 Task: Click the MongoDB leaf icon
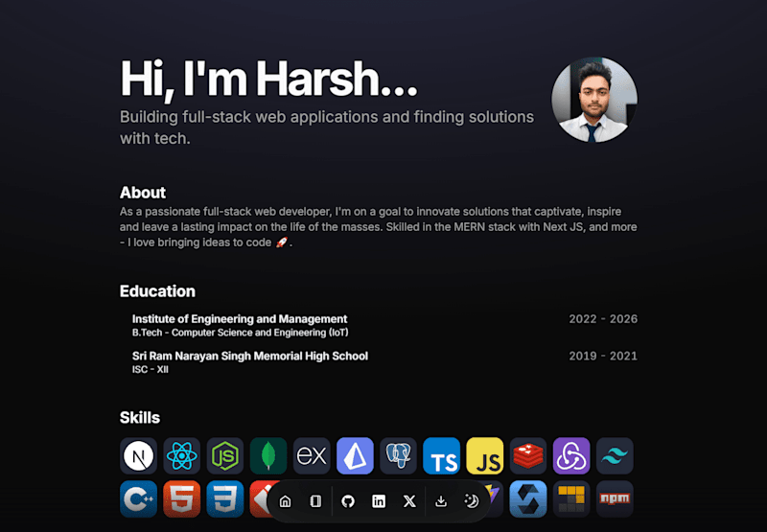click(268, 455)
